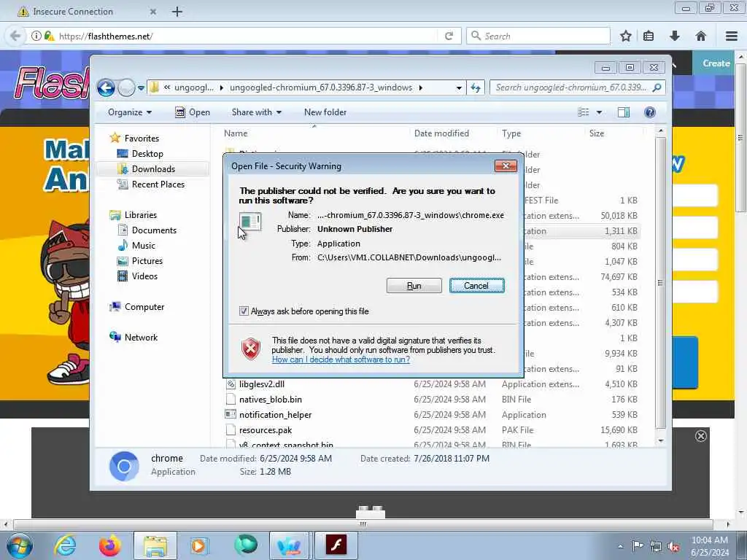
Task: Open Windows Explorer taskbar button
Action: [155, 545]
